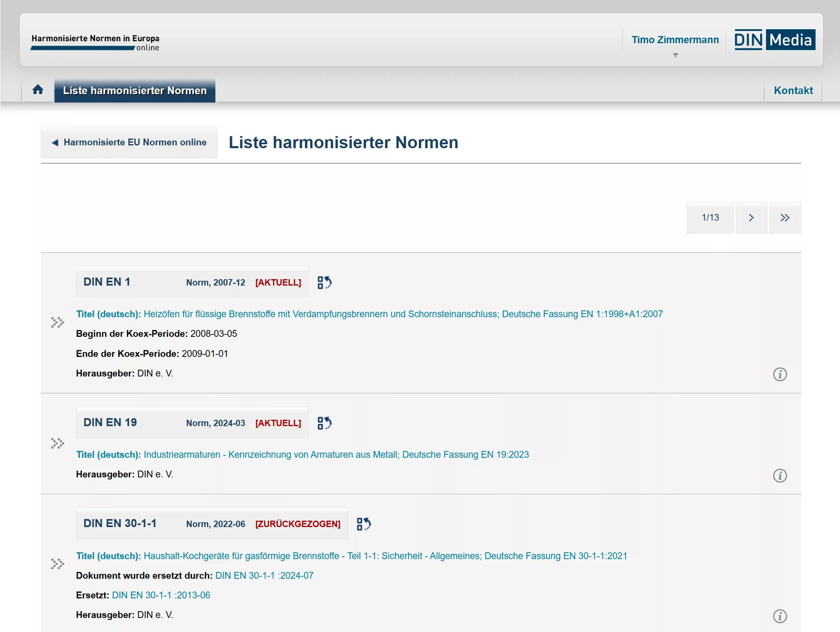Viewport: 840px width, 632px height.
Task: Open history icon next to DIN EN 30-1-1
Action: pos(363,524)
